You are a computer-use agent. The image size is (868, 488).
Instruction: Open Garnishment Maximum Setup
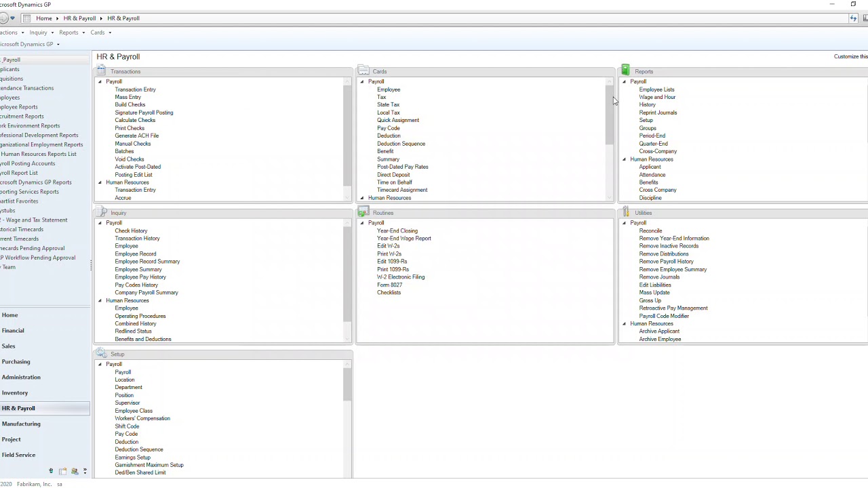[149, 465]
